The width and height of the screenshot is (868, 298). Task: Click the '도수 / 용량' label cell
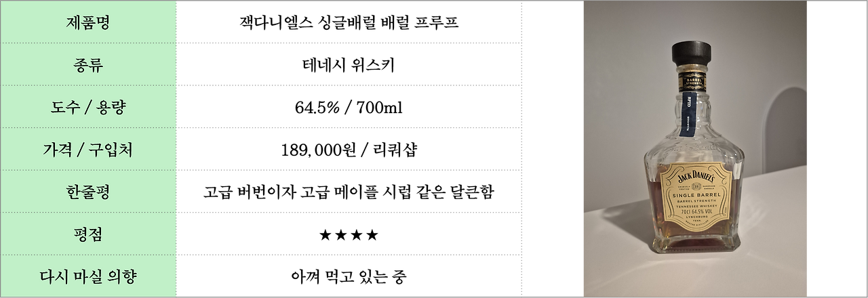(x=88, y=107)
